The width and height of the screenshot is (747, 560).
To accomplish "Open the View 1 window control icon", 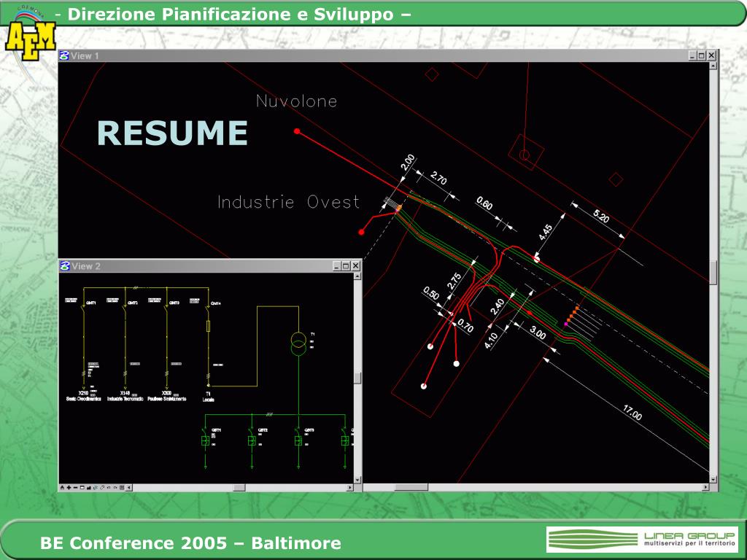I will 64,55.
